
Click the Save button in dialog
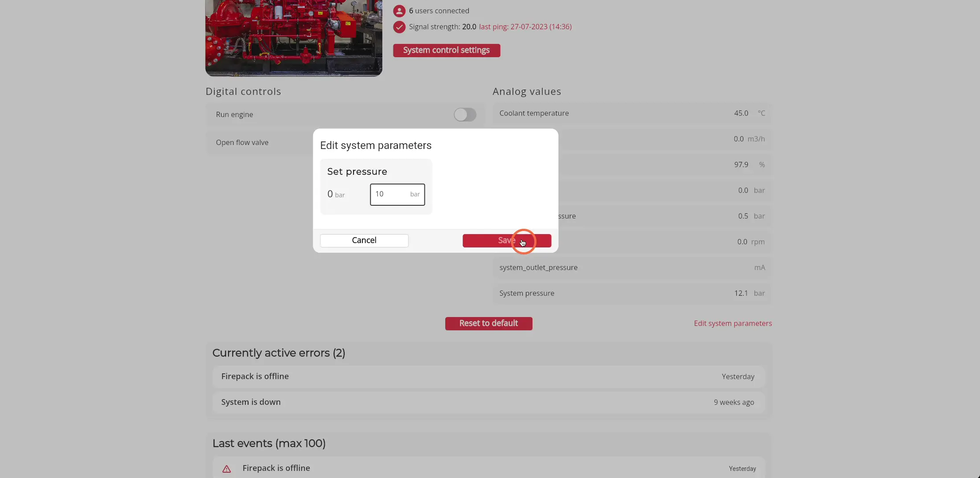point(507,240)
